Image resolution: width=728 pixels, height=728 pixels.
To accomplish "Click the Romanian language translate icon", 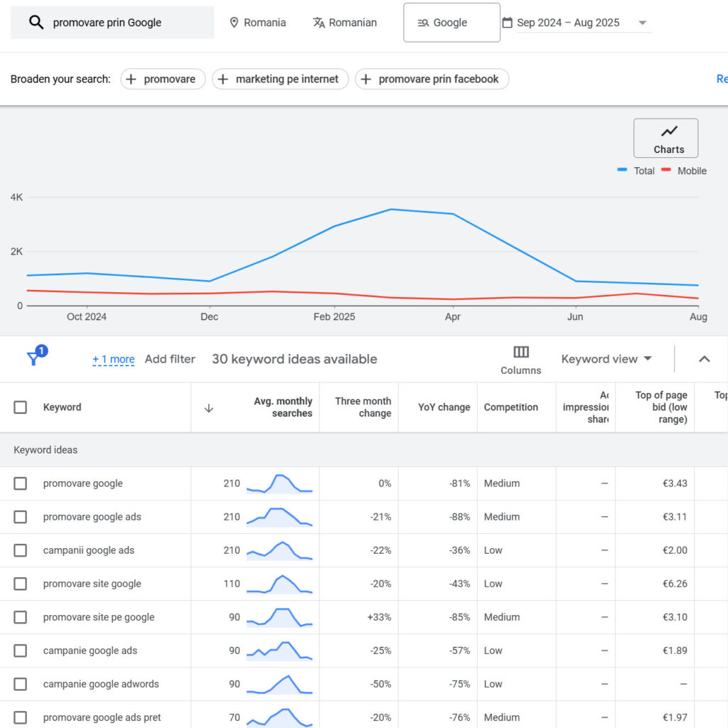I will tap(318, 22).
